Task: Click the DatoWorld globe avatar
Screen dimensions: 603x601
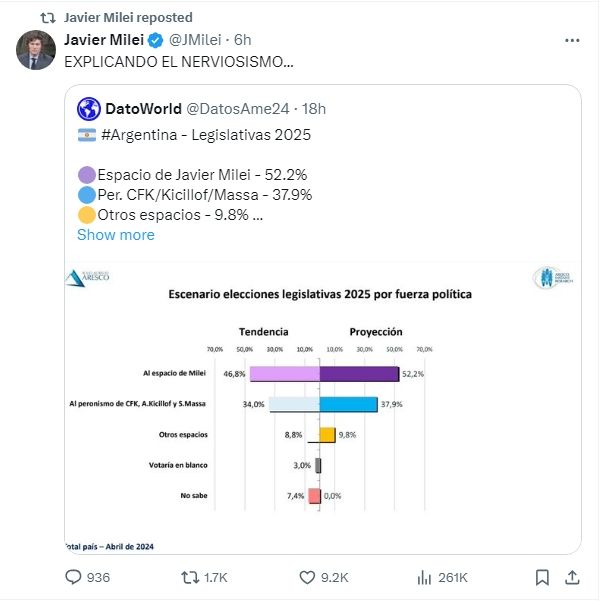Action: (88, 108)
